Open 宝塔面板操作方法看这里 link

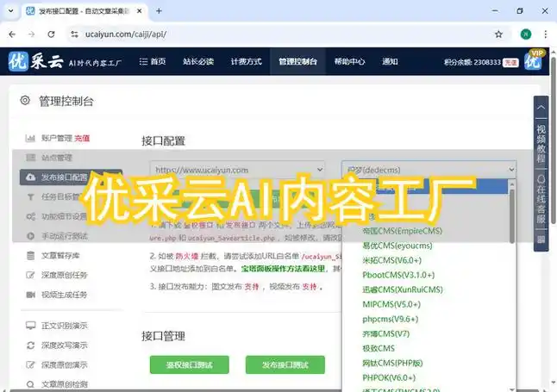[283, 269]
